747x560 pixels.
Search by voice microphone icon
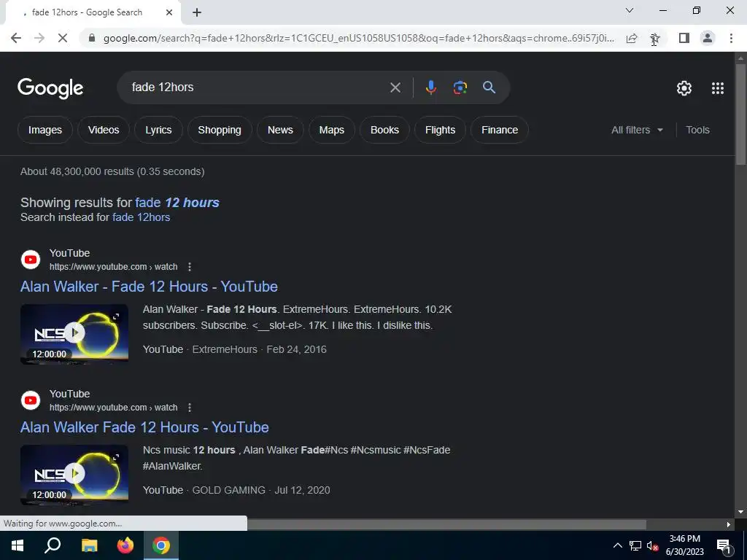coord(430,87)
